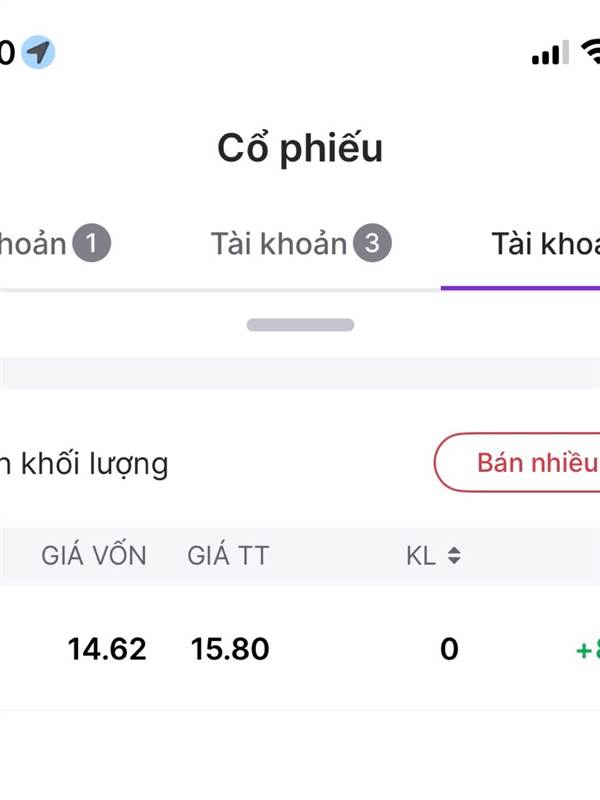The image size is (600, 800).
Task: Tap the gray drag handle pill
Action: 300,324
